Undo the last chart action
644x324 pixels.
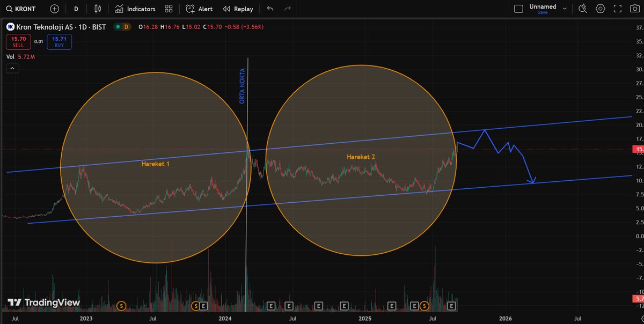point(270,9)
